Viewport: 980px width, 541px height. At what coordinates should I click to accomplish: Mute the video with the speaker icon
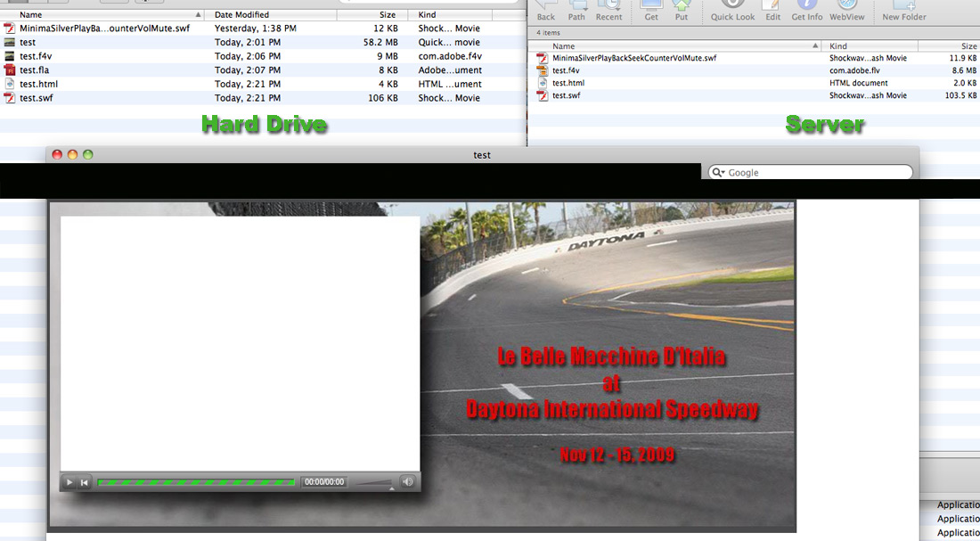pos(407,481)
